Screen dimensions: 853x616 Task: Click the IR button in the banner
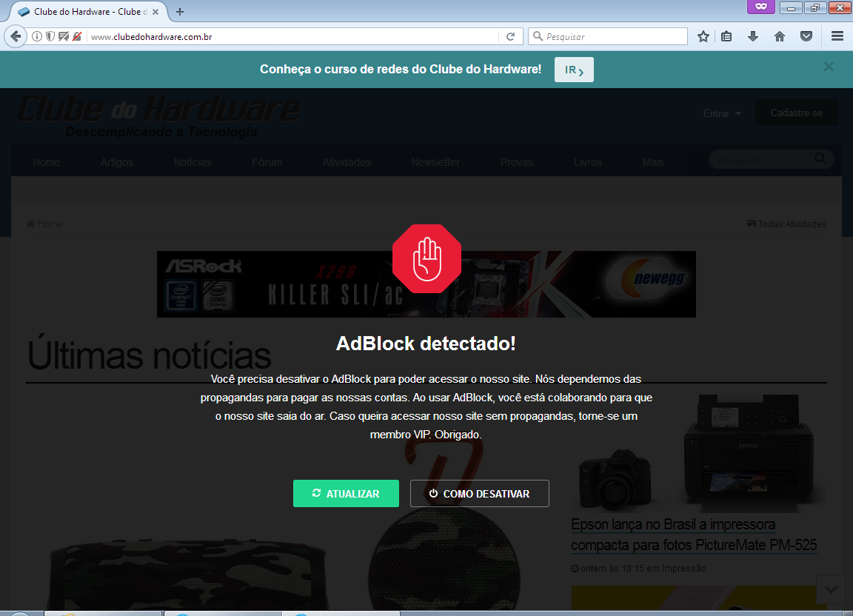tap(574, 70)
